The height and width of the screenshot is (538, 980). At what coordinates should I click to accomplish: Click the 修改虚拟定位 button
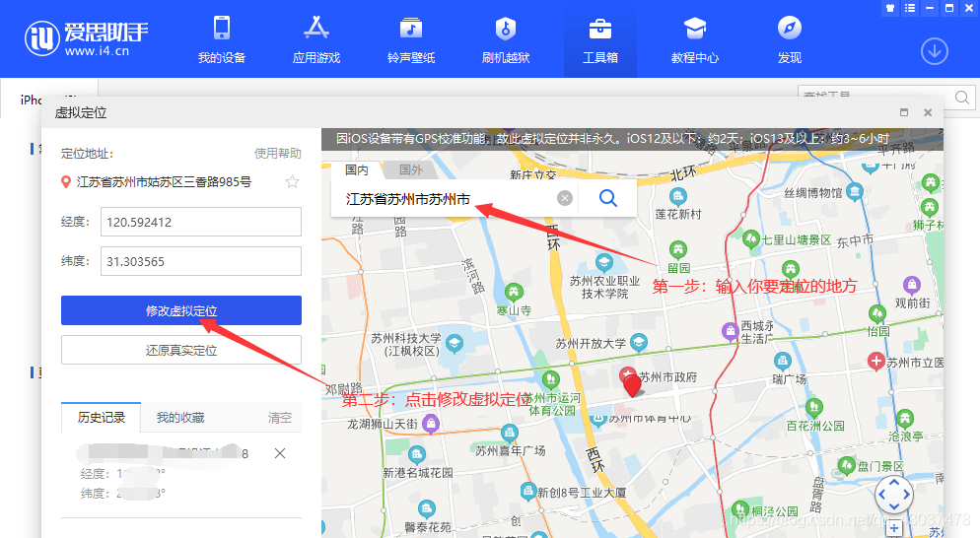[x=181, y=310]
